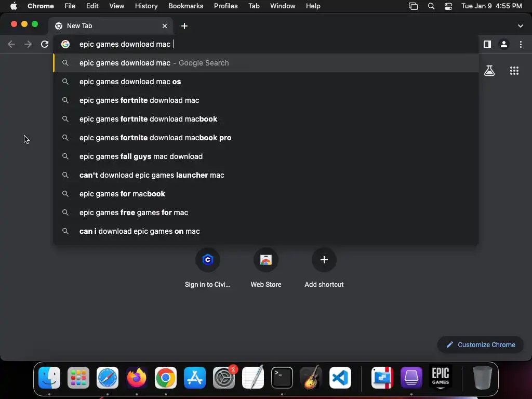Click the Chrome icon in the Dock
This screenshot has width=532, height=399.
[166, 378]
